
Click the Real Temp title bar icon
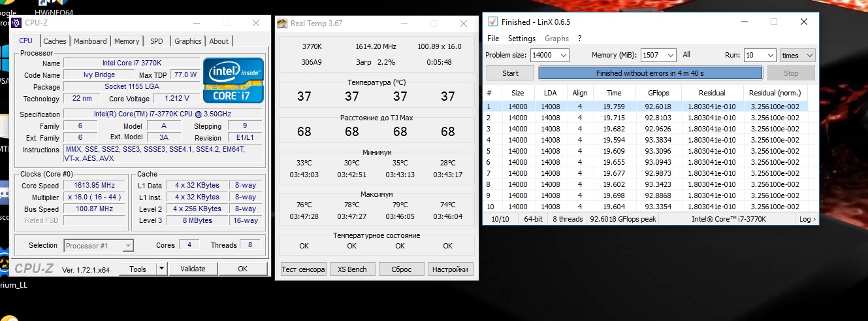pos(282,24)
